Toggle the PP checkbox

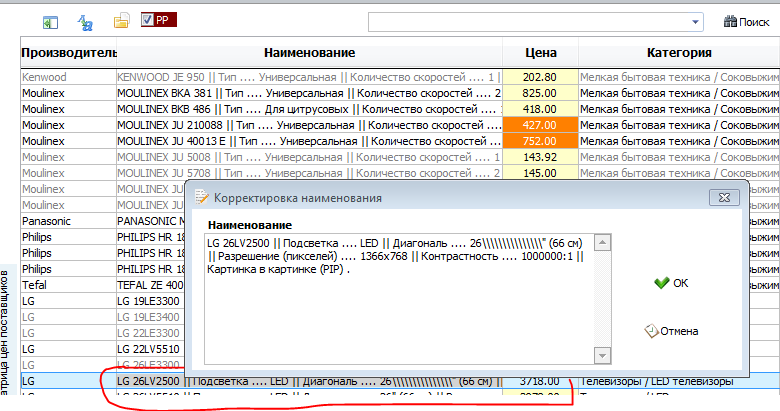pos(147,20)
